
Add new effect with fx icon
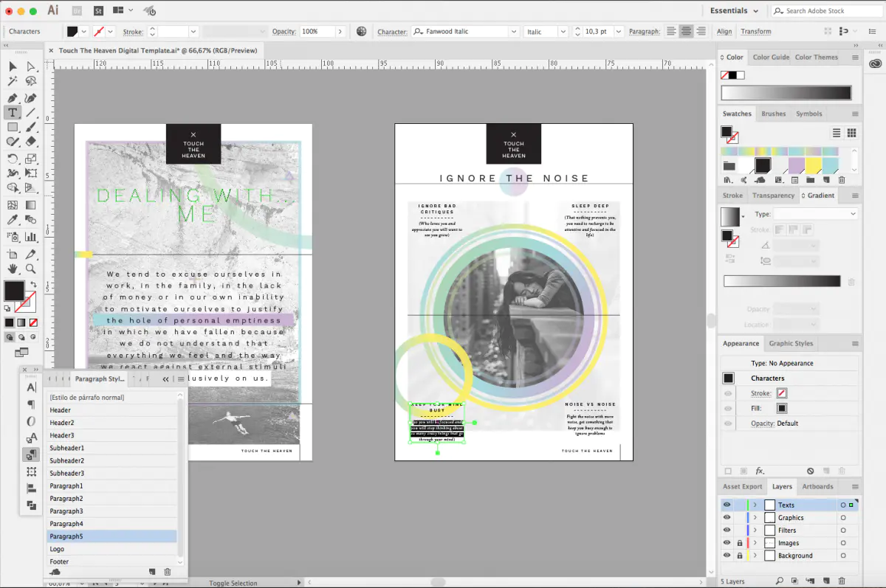[x=760, y=471]
